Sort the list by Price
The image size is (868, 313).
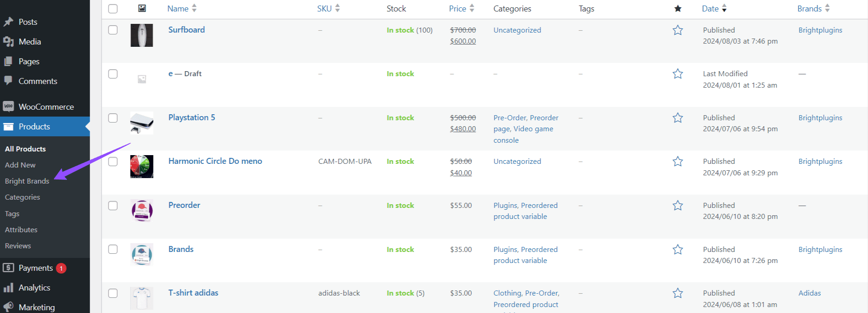pyautogui.click(x=457, y=8)
